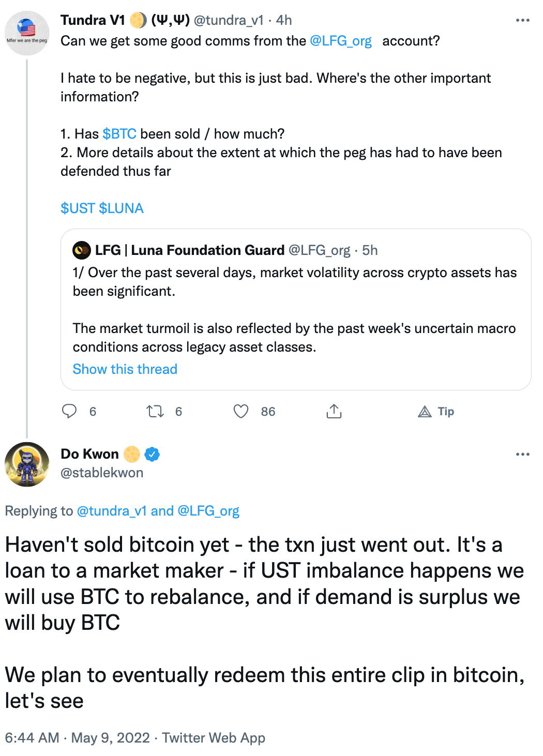Click Do Kwon's verified badge

tap(152, 454)
